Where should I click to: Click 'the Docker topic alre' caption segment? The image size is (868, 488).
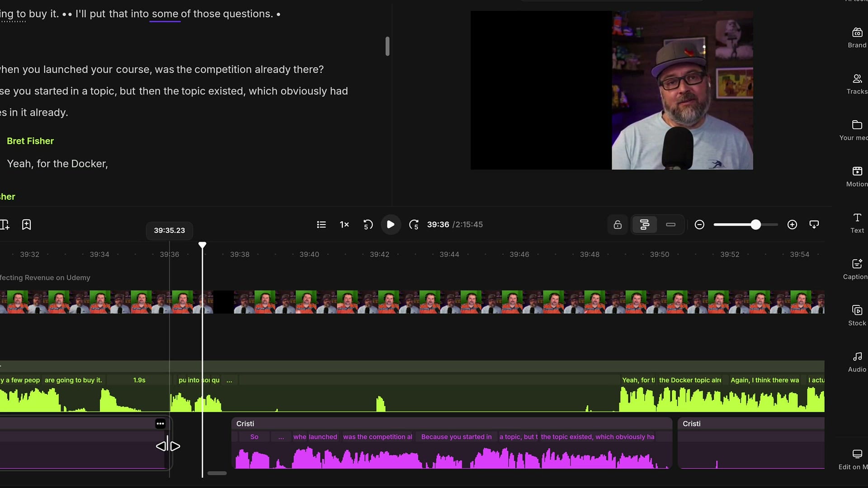click(690, 380)
